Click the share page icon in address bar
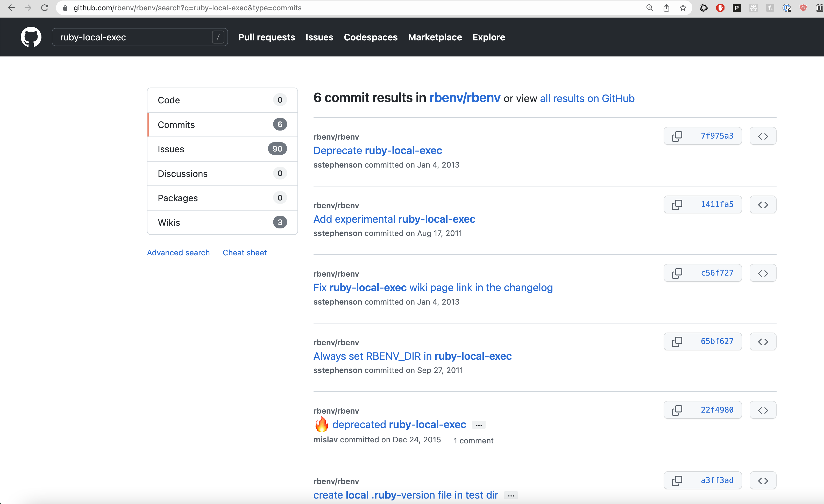 point(666,8)
